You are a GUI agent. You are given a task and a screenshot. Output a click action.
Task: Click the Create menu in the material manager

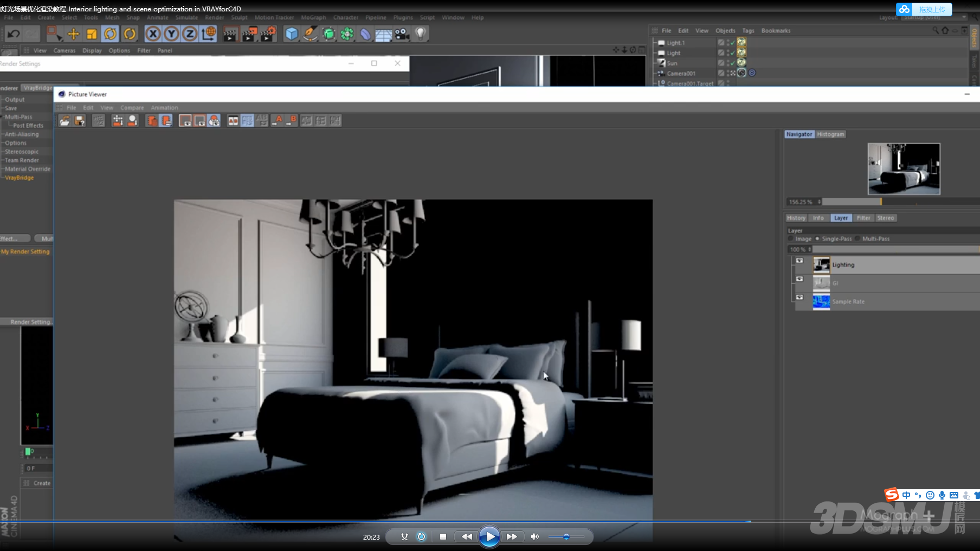42,483
